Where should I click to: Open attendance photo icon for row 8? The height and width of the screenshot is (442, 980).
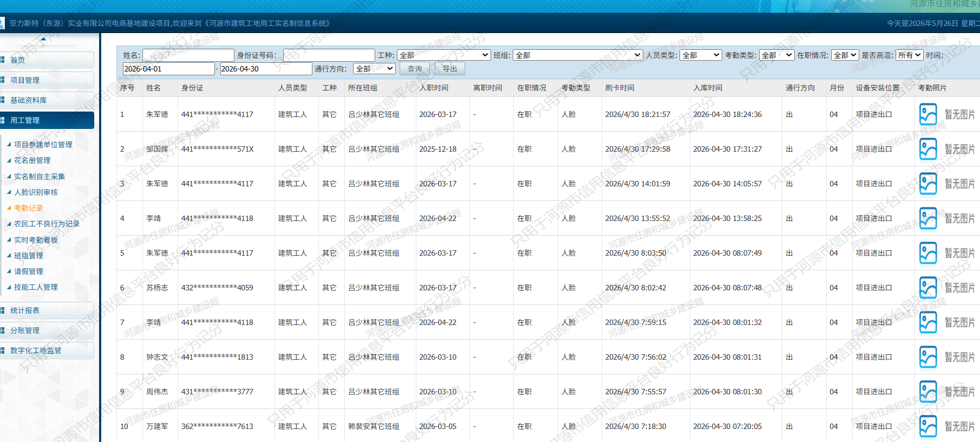pos(928,357)
